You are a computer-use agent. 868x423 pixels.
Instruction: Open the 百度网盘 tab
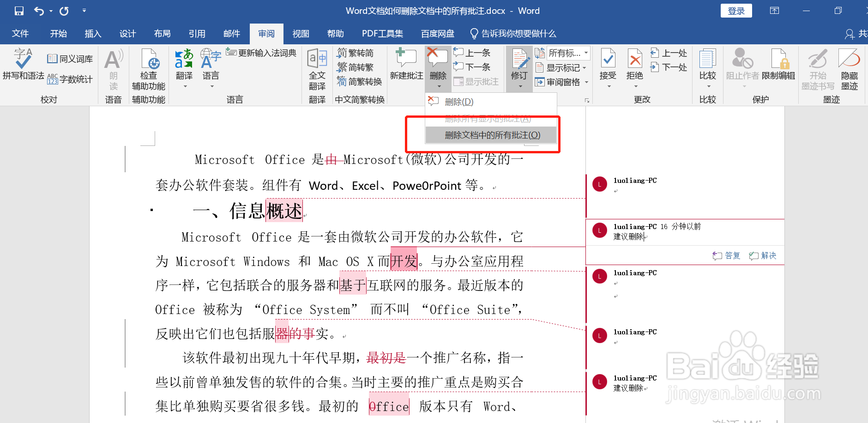coord(437,34)
